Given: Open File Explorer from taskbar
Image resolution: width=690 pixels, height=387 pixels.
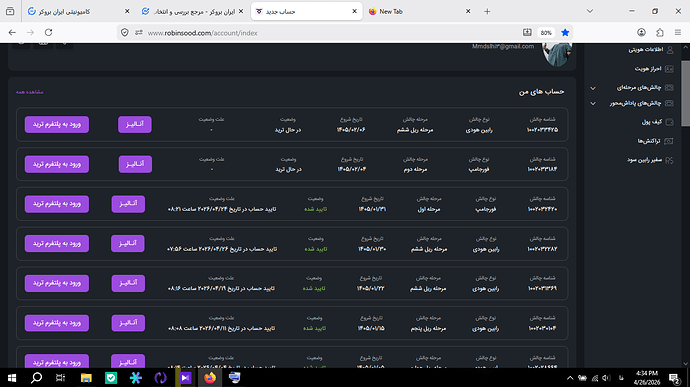Looking at the screenshot, I should pyautogui.click(x=86, y=378).
